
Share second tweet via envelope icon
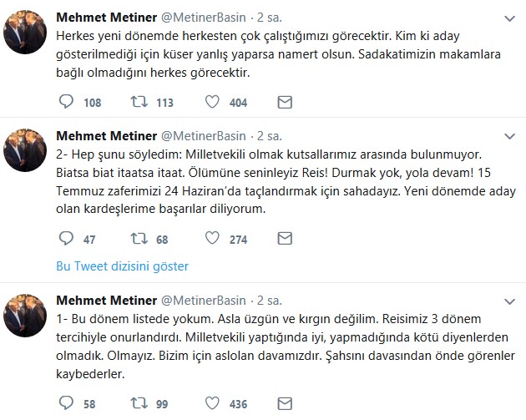pyautogui.click(x=285, y=240)
